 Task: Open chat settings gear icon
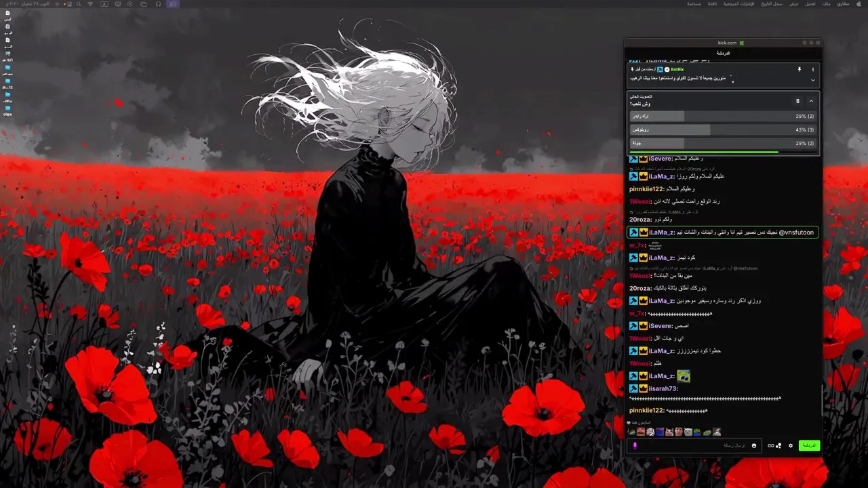(x=790, y=445)
